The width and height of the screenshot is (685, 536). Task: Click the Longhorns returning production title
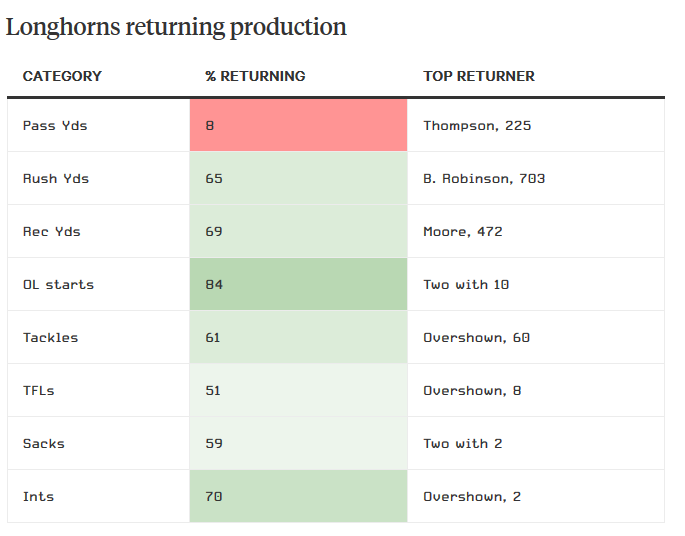(176, 27)
